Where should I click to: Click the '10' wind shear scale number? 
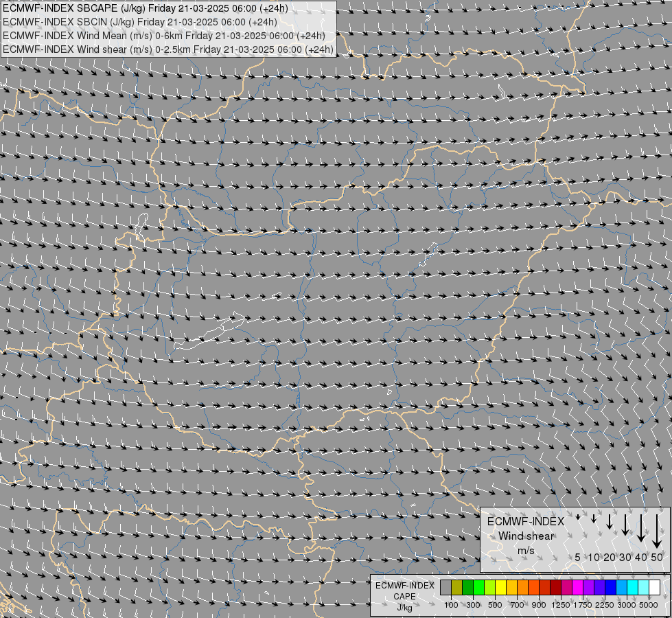click(x=594, y=557)
